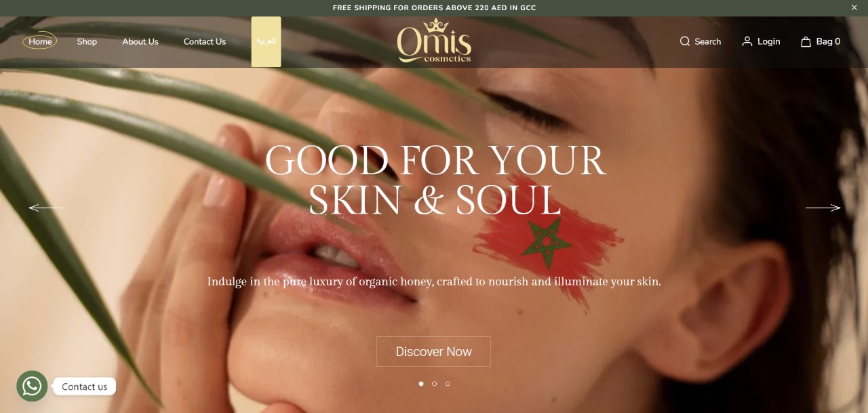Switch language with the Arabic button

(266, 41)
